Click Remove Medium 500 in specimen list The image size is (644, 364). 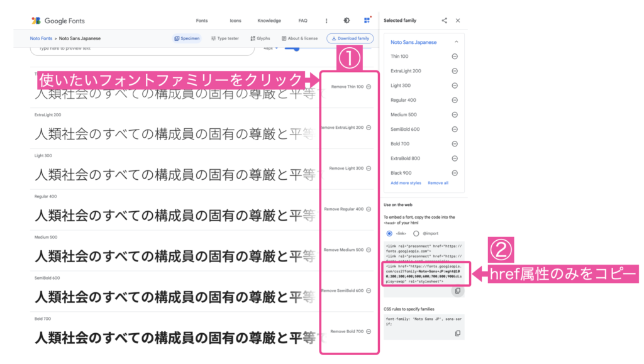[x=347, y=250]
